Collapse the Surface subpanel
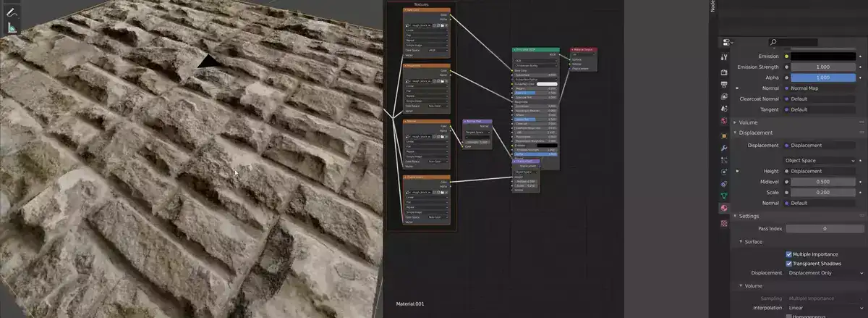 (x=741, y=241)
